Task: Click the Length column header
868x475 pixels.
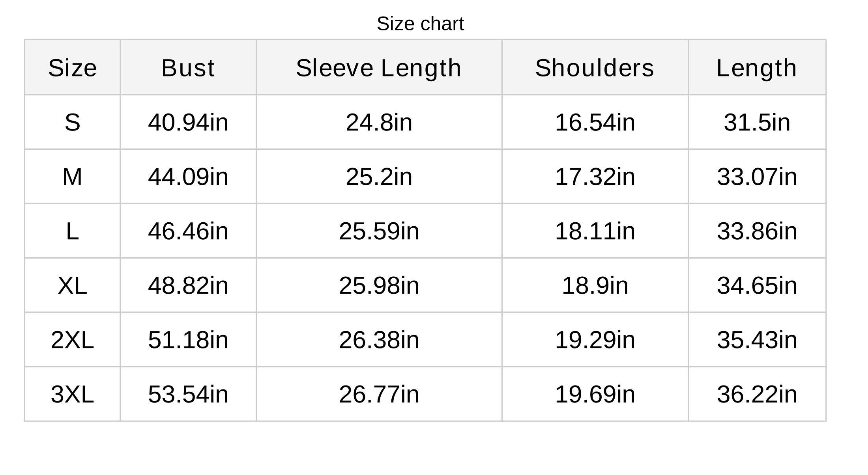Action: pyautogui.click(x=757, y=68)
